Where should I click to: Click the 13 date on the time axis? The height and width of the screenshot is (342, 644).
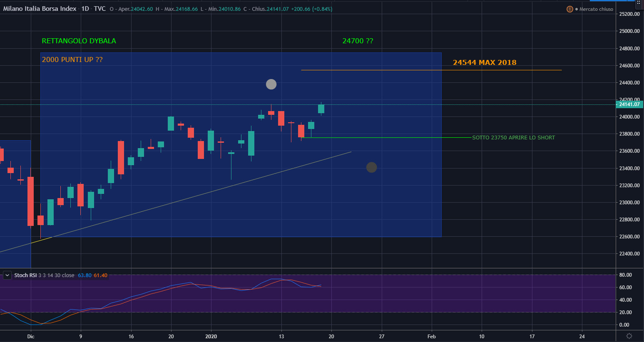click(281, 336)
